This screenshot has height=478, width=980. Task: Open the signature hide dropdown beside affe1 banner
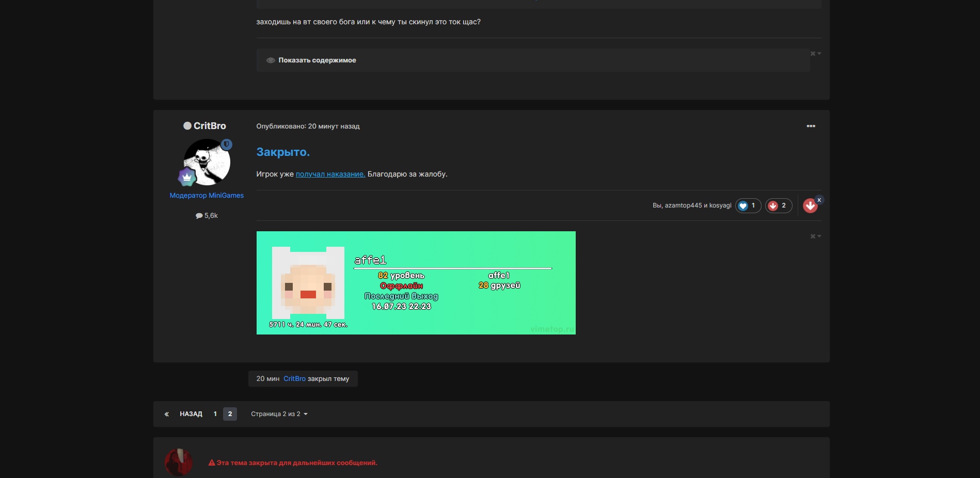pyautogui.click(x=815, y=236)
